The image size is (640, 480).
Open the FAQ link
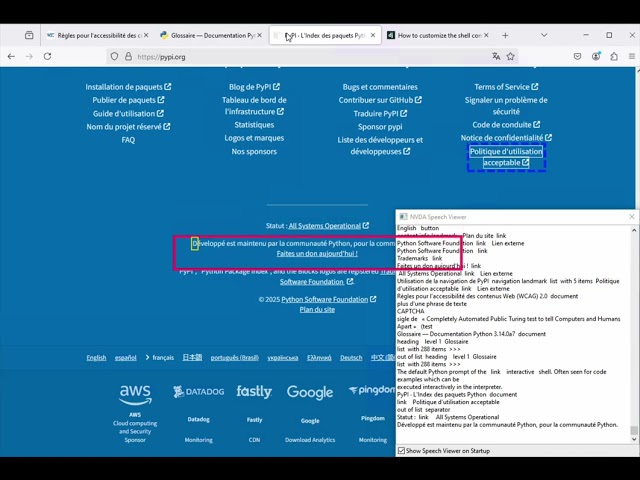tap(128, 140)
